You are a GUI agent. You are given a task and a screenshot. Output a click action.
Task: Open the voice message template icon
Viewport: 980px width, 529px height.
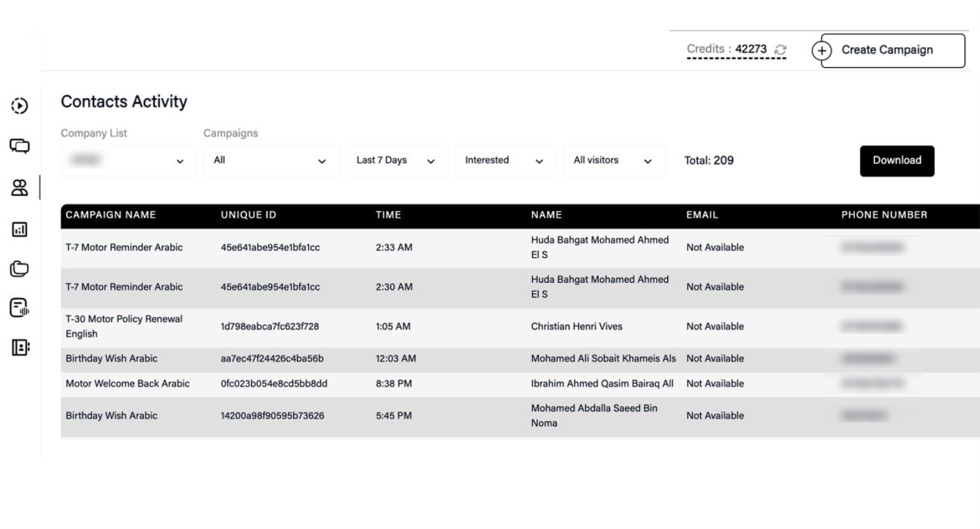tap(19, 308)
